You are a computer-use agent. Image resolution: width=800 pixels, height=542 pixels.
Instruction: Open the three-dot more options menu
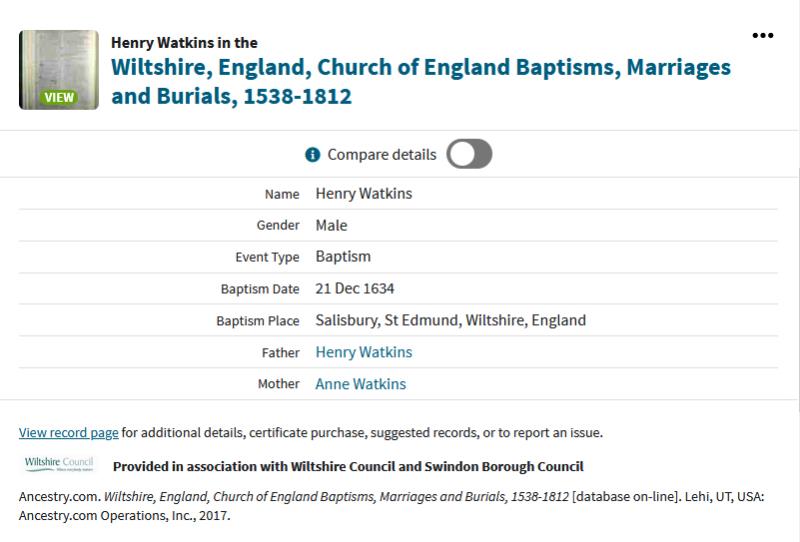763,35
